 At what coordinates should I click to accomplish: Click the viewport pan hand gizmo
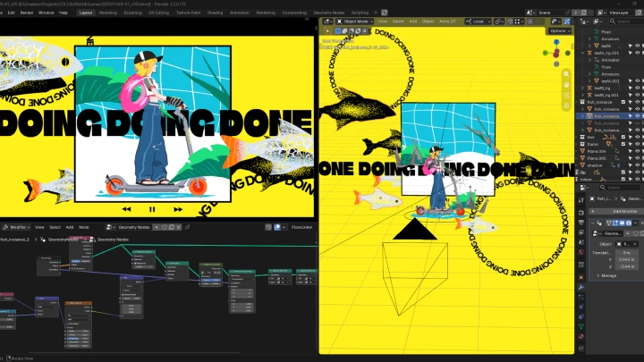(566, 85)
